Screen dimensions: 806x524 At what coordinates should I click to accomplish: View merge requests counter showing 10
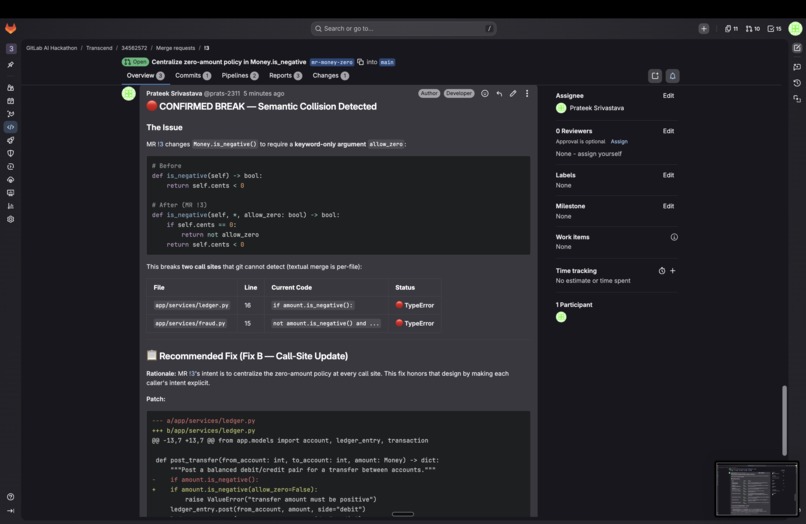point(753,29)
